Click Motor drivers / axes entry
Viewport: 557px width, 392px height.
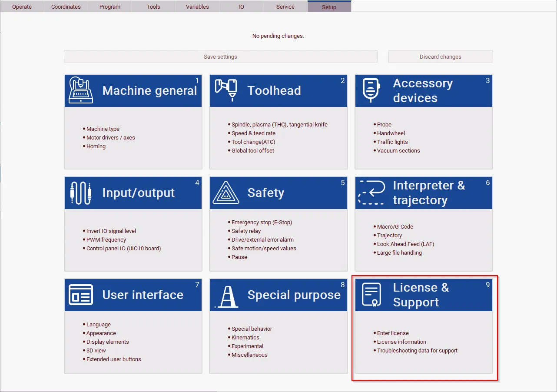pyautogui.click(x=111, y=137)
